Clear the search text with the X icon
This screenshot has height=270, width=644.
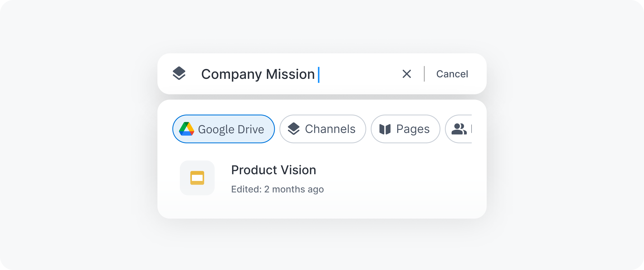pyautogui.click(x=407, y=74)
